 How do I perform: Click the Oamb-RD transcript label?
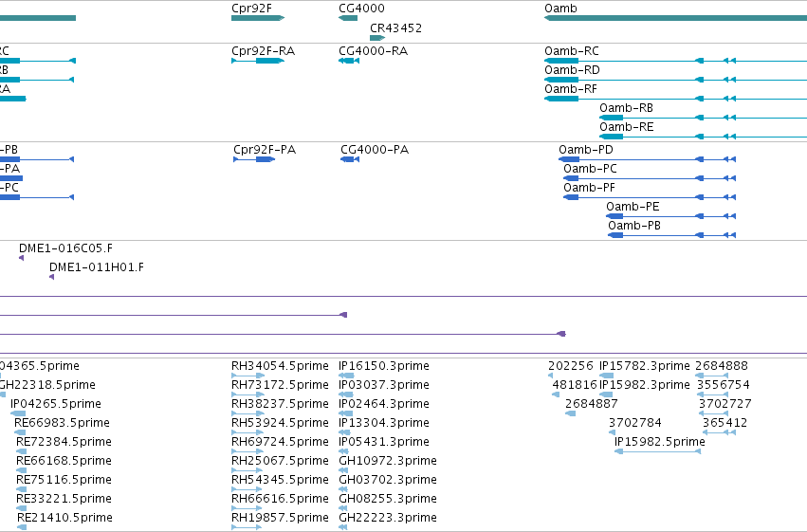point(572,70)
